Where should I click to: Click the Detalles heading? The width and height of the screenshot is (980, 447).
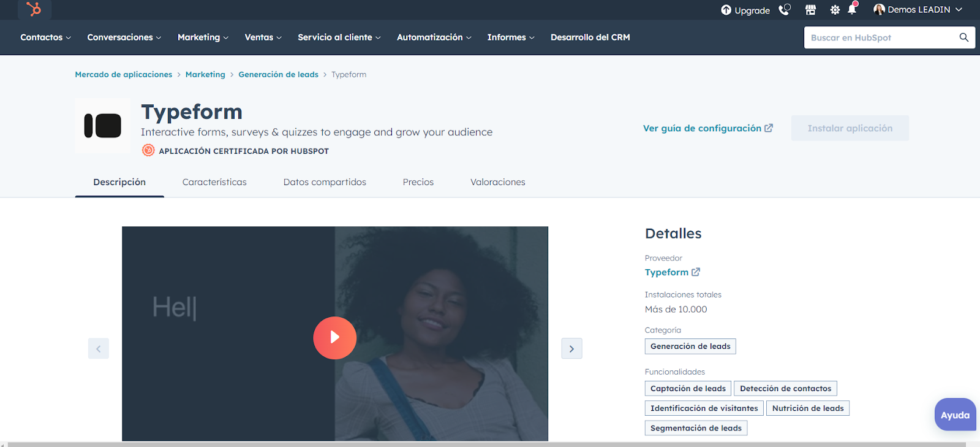point(673,234)
